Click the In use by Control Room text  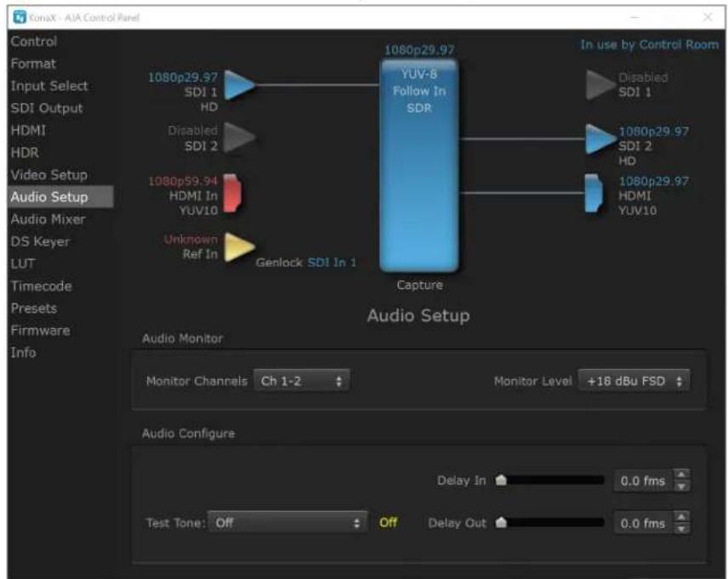tap(649, 44)
